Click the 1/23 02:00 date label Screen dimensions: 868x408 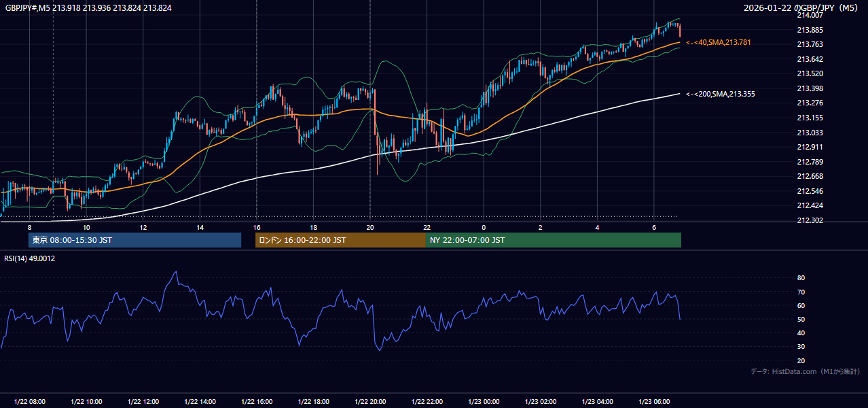pos(540,402)
